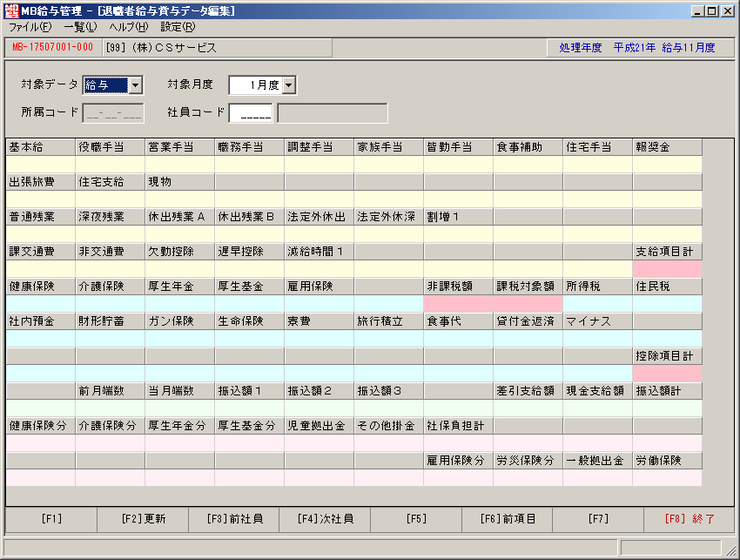The width and height of the screenshot is (740, 560).
Task: Click the 基本給 column header
Action: pos(41,147)
